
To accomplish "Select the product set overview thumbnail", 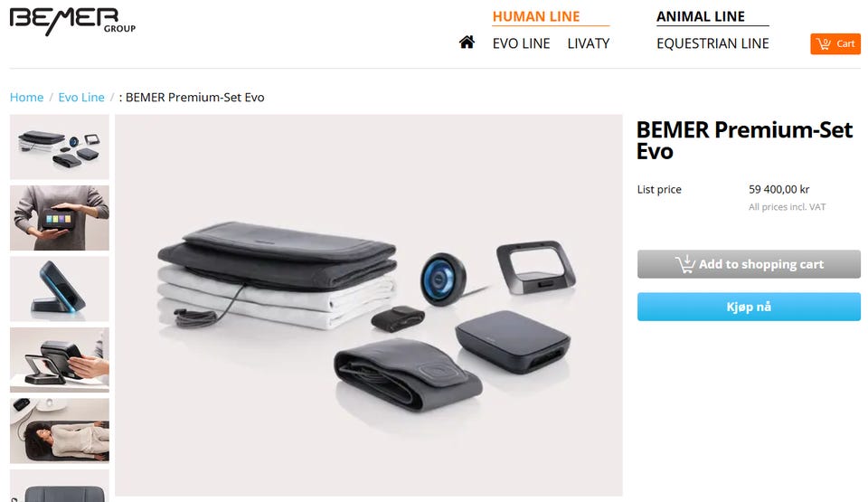I will (60, 147).
